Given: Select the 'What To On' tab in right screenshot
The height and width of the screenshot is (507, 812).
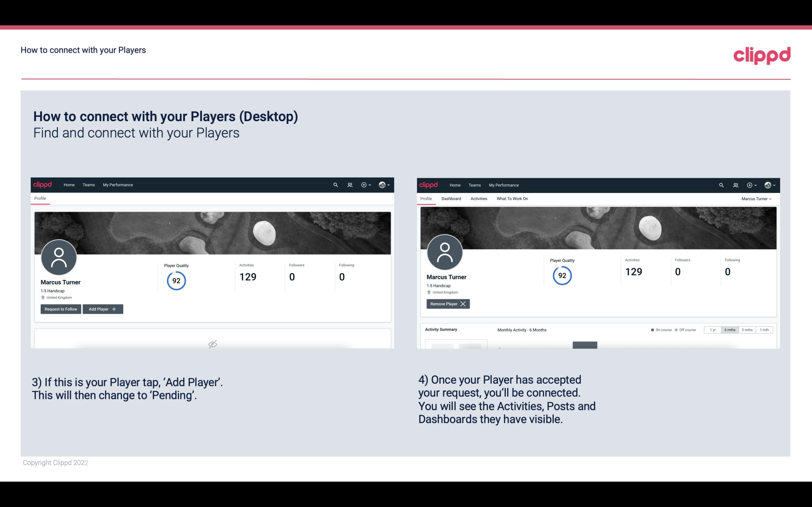Looking at the screenshot, I should click(512, 199).
